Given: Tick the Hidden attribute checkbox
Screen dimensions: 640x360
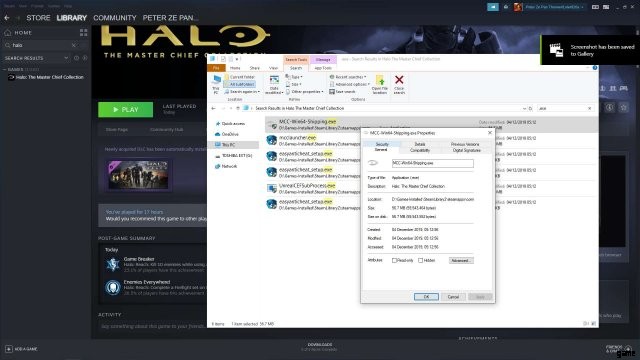Looking at the screenshot, I should click(420, 260).
